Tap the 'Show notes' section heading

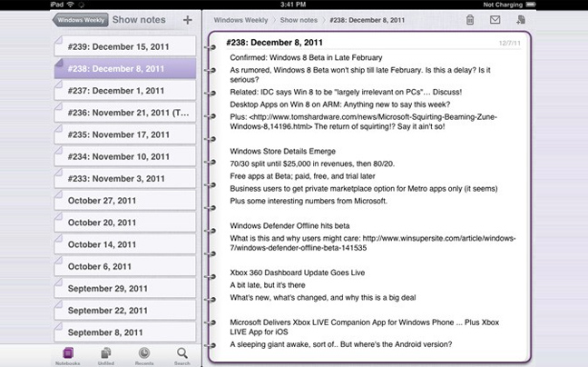tap(139, 19)
